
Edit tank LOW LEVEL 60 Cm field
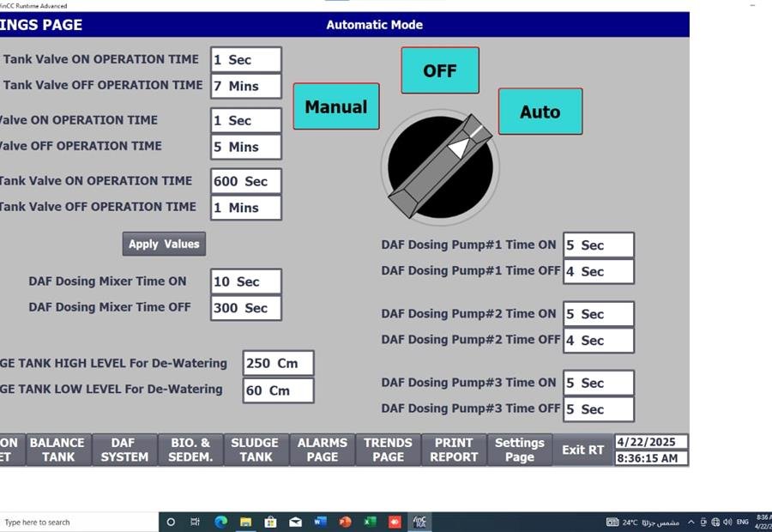278,390
